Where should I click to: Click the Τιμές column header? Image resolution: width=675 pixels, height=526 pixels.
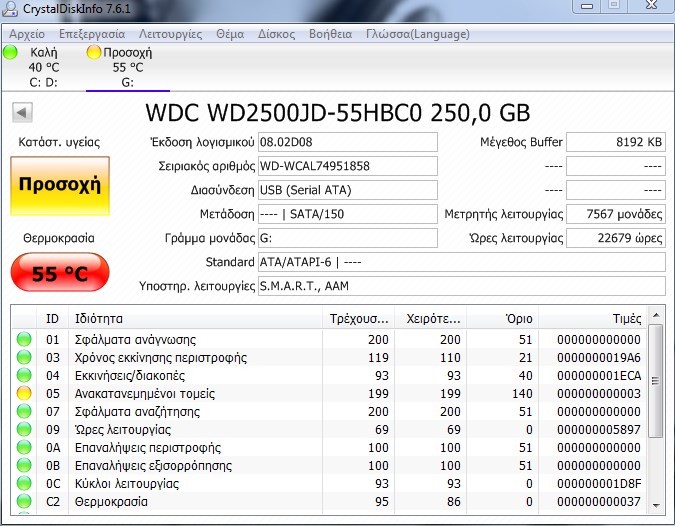pos(592,319)
